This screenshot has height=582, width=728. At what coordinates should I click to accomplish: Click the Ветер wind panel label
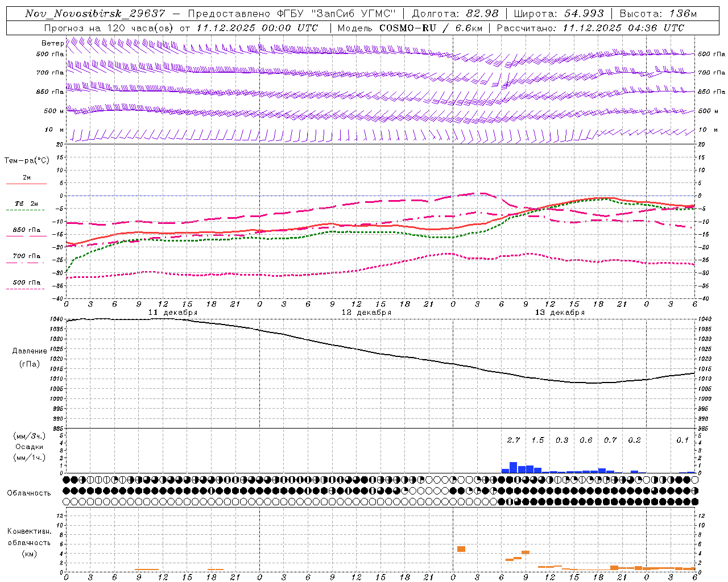(52, 43)
